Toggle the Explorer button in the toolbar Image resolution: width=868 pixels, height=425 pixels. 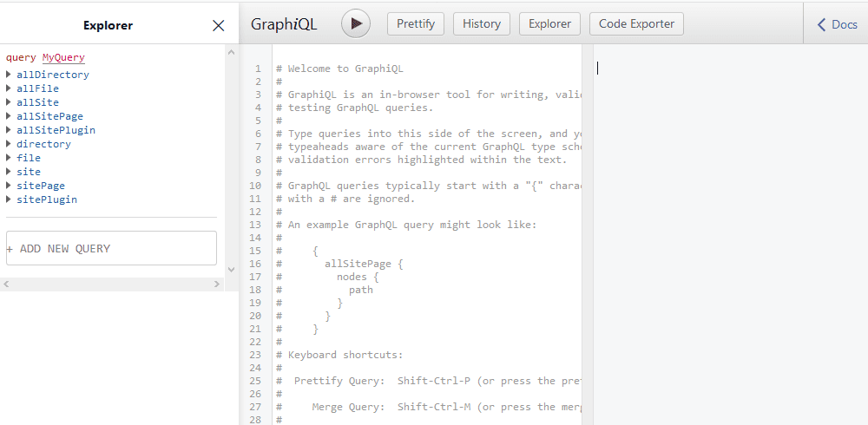click(x=549, y=23)
